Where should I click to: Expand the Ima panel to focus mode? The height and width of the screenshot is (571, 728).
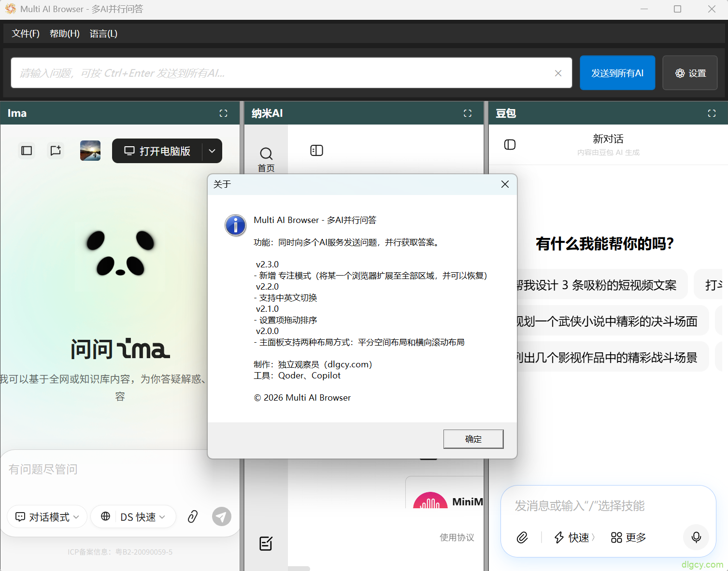tap(223, 113)
